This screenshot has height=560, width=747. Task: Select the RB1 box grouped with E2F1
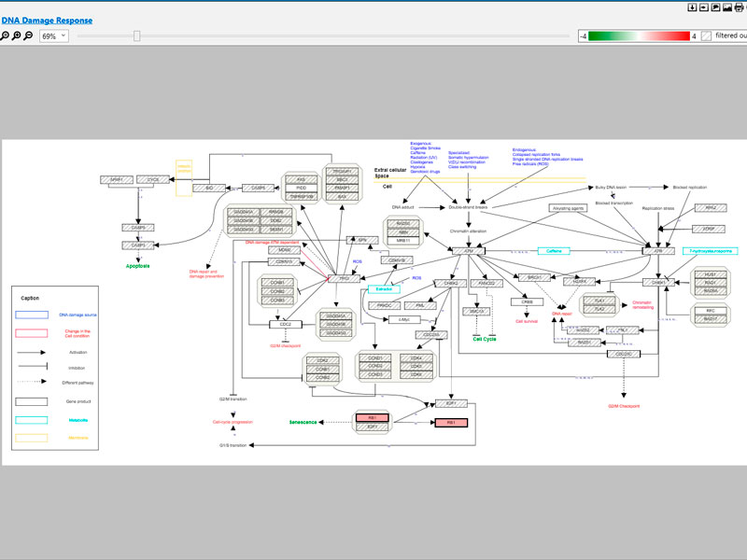point(373,417)
